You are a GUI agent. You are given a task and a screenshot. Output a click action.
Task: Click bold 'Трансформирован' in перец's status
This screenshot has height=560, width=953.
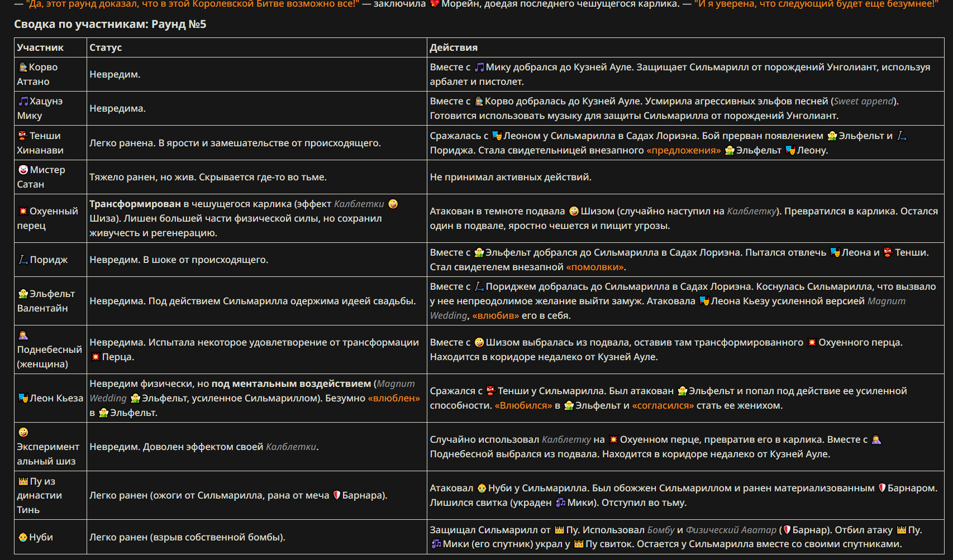click(135, 204)
